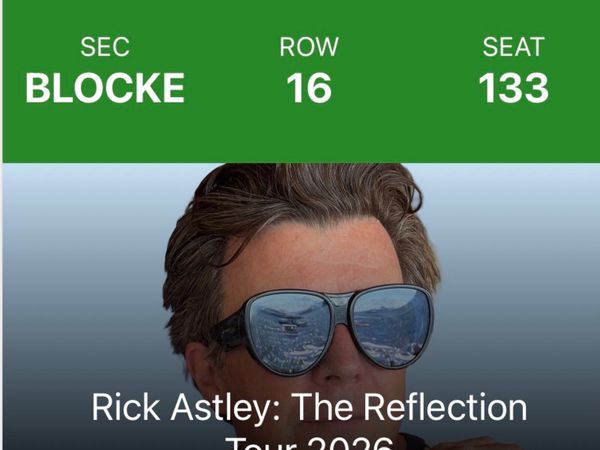Select row number 16
The width and height of the screenshot is (600, 450).
[x=309, y=88]
